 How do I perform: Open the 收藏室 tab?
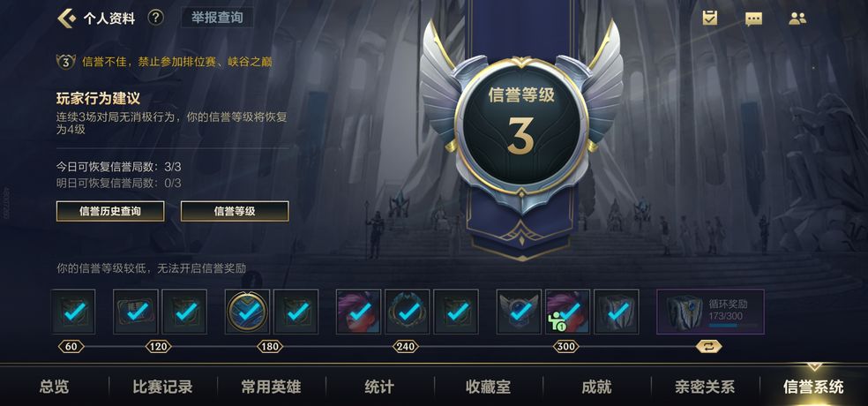(x=489, y=387)
